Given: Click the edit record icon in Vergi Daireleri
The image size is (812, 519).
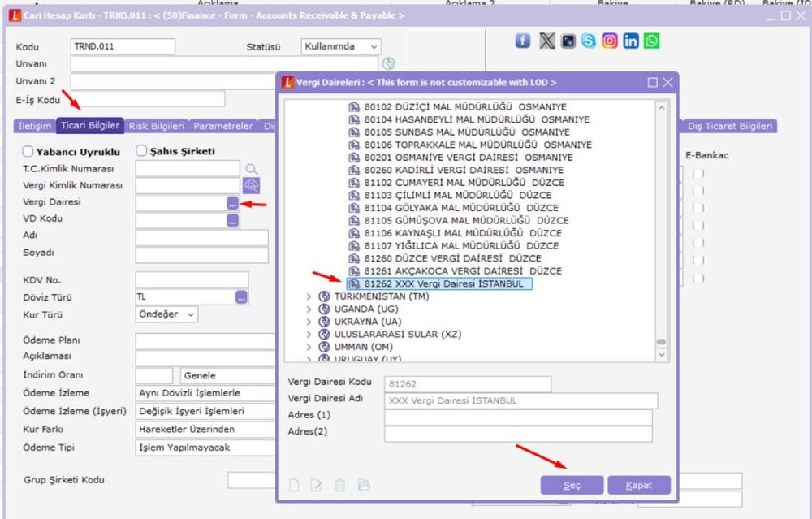Looking at the screenshot, I should (316, 485).
